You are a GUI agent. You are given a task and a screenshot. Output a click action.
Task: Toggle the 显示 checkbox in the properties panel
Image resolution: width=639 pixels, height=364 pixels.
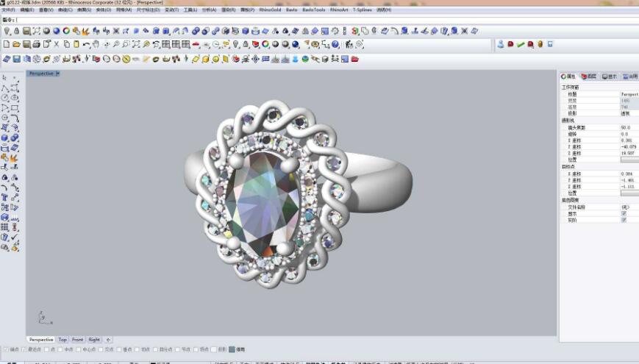[x=624, y=213]
